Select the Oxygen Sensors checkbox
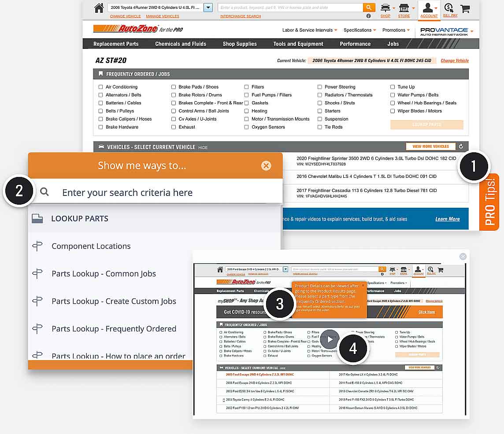This screenshot has width=504, height=434. (247, 127)
